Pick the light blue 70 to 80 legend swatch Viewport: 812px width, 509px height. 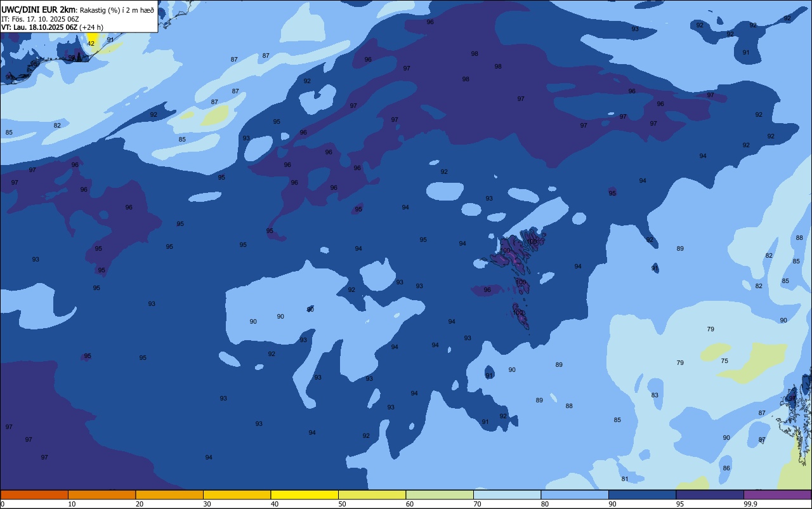pos(507,494)
